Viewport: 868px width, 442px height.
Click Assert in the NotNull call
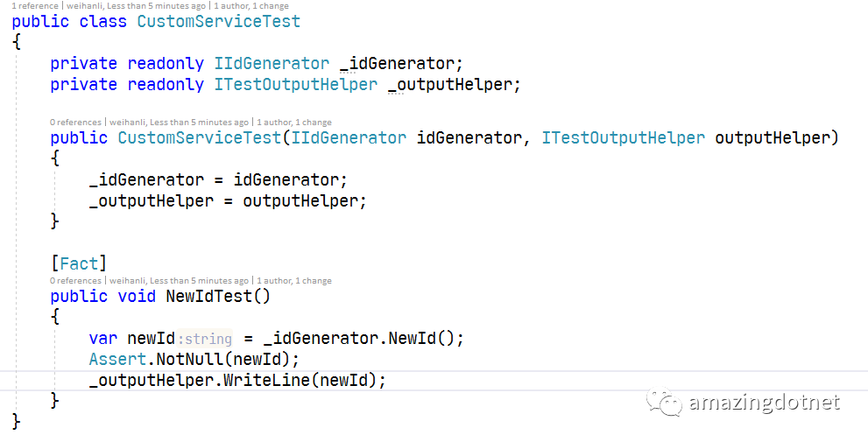coord(117,360)
